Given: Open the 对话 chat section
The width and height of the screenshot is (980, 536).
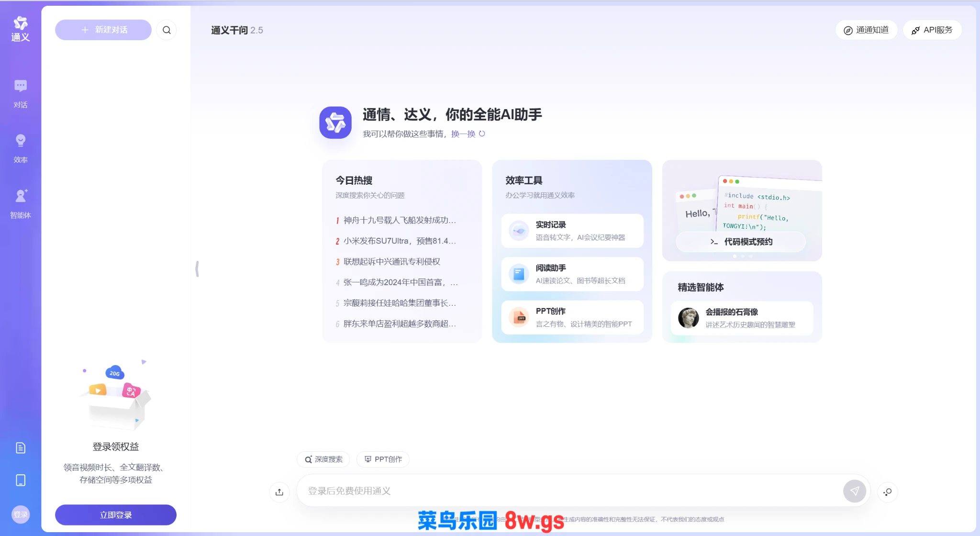Looking at the screenshot, I should pos(21,94).
